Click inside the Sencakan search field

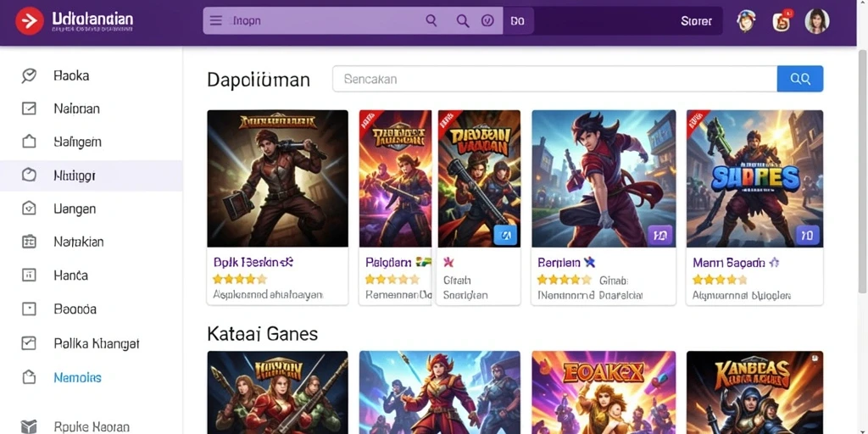coord(554,79)
